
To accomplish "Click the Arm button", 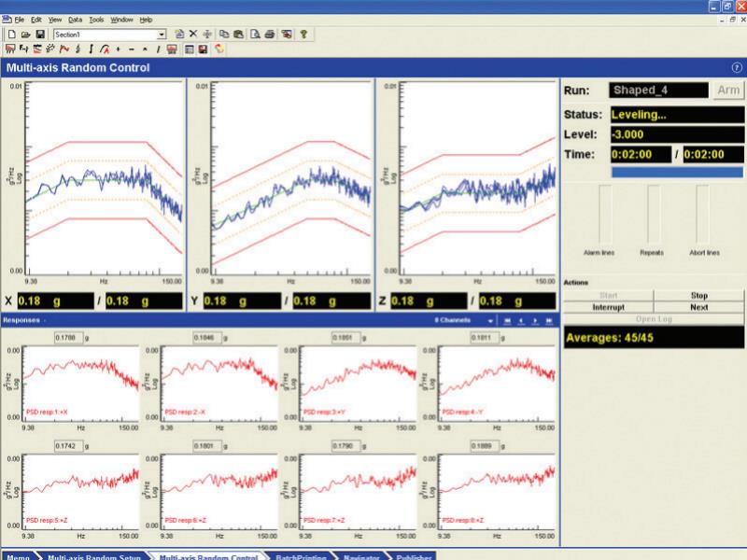I will [x=728, y=90].
